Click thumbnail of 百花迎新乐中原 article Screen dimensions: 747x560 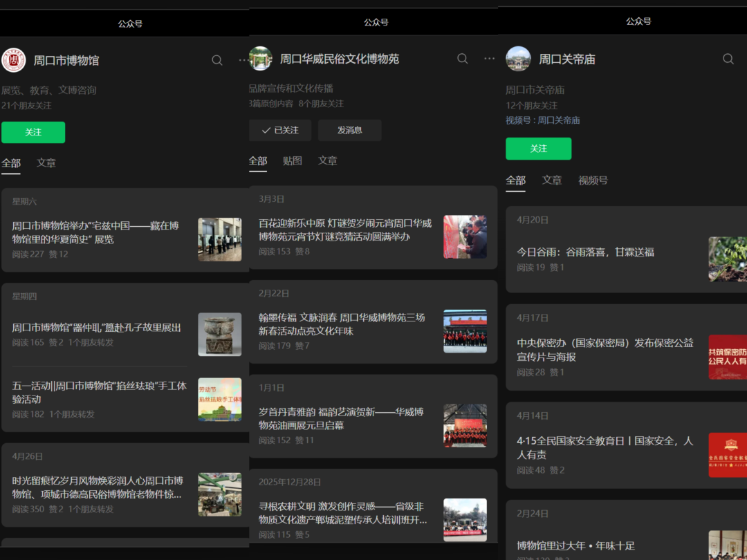tap(465, 236)
